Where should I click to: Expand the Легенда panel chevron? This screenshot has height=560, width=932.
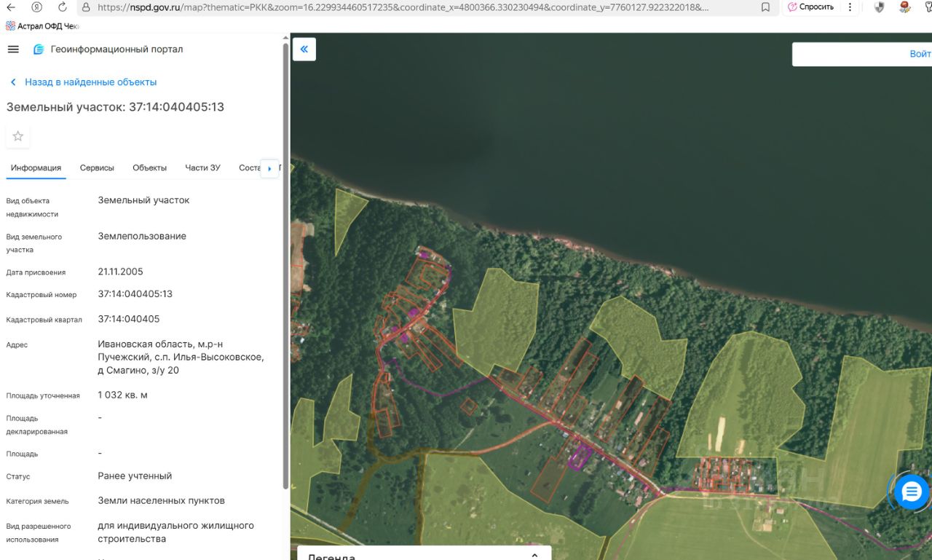tap(535, 555)
